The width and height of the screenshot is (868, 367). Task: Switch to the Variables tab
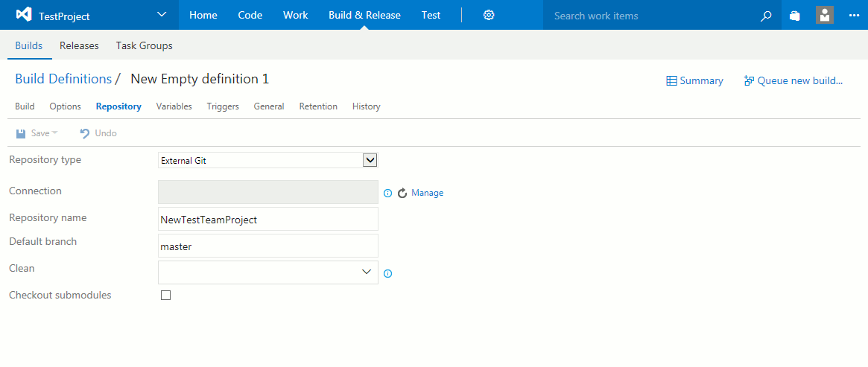pyautogui.click(x=174, y=106)
